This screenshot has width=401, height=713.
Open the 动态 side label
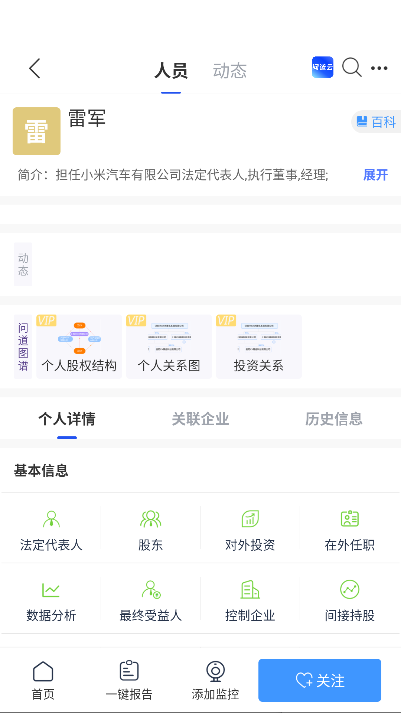point(23,265)
